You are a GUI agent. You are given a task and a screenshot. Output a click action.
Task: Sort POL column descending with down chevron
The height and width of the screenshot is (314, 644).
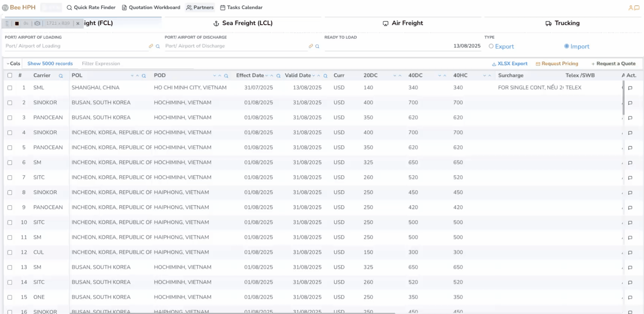click(132, 76)
